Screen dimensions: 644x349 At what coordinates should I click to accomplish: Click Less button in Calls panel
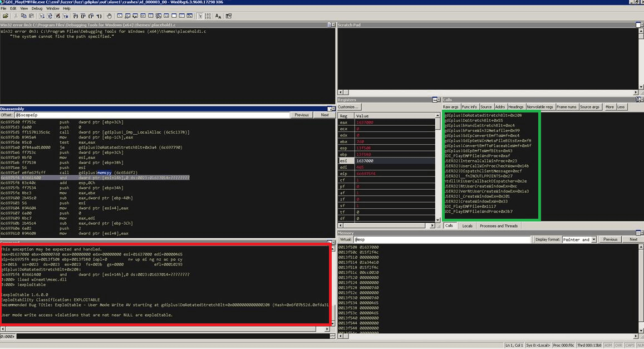coord(621,107)
